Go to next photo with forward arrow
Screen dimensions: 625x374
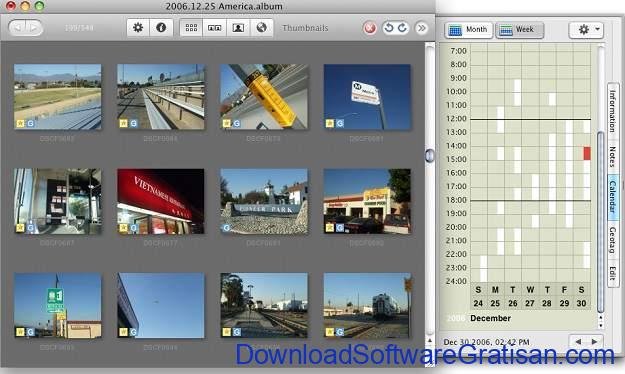(34, 28)
